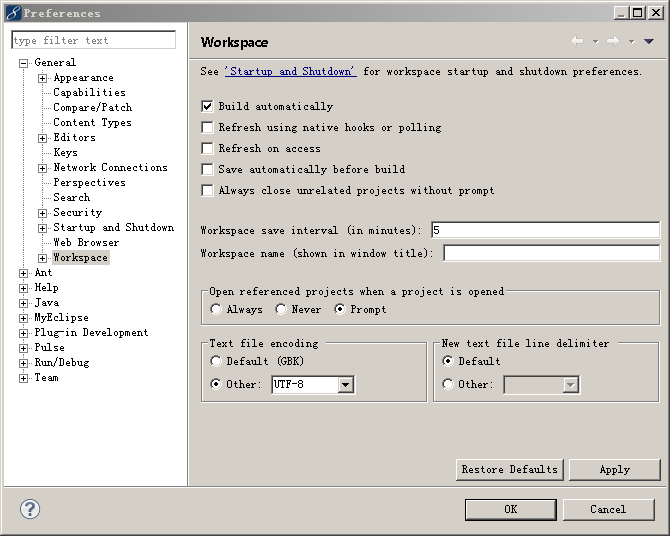Expand the Help category
The image size is (670, 536).
[x=24, y=288]
